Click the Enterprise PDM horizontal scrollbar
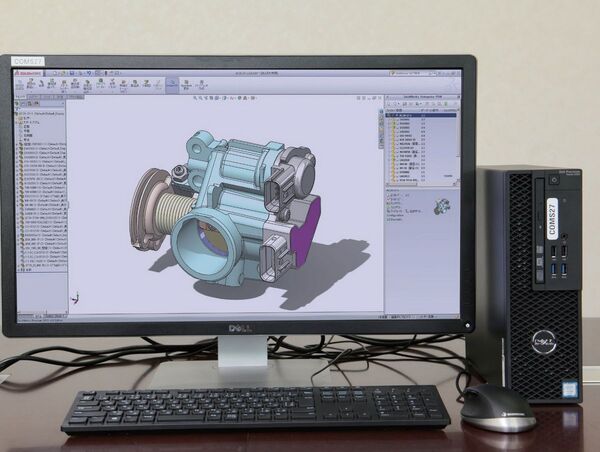Screen dimensions: 600x452 tap(421, 184)
